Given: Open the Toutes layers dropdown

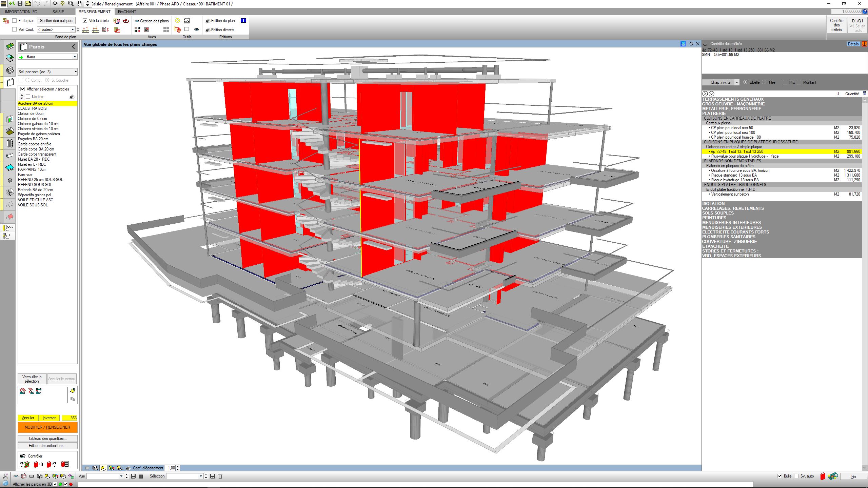Looking at the screenshot, I should (73, 29).
